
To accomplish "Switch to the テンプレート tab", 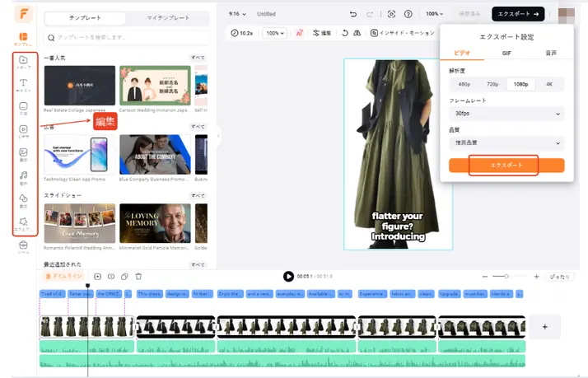I will (x=85, y=17).
